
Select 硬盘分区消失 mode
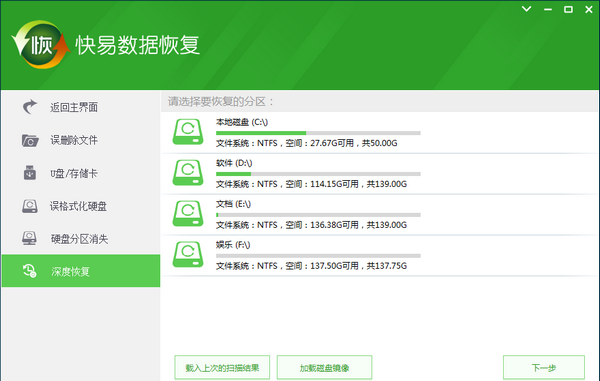(81, 238)
